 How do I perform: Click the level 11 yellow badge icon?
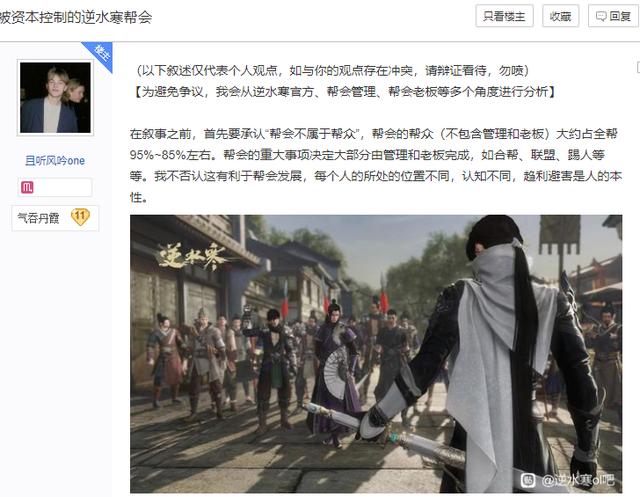(80, 217)
